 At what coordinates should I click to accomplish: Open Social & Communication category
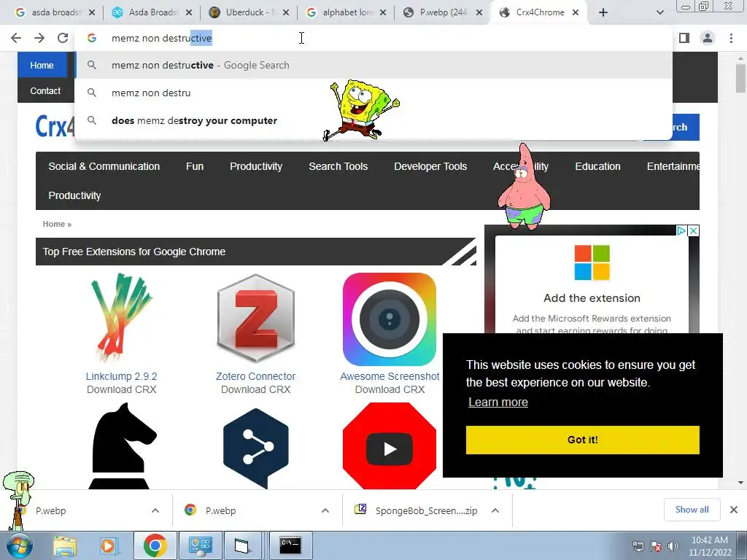coord(104,166)
